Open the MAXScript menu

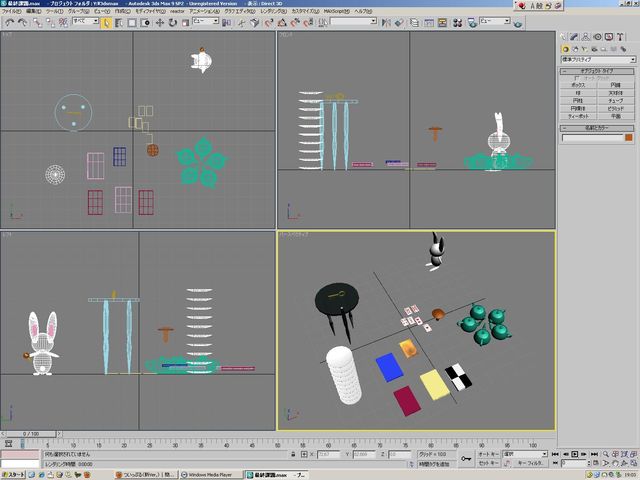coord(337,11)
